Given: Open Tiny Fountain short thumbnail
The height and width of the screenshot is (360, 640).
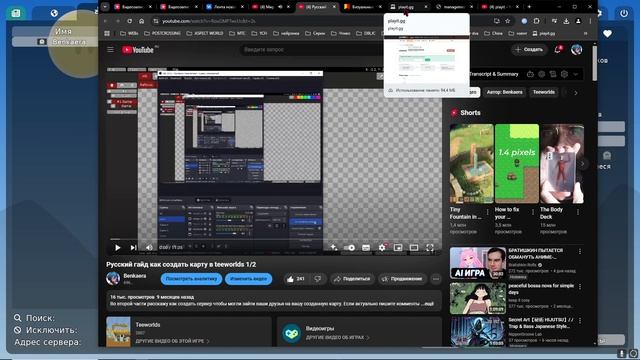Looking at the screenshot, I should pos(471,164).
